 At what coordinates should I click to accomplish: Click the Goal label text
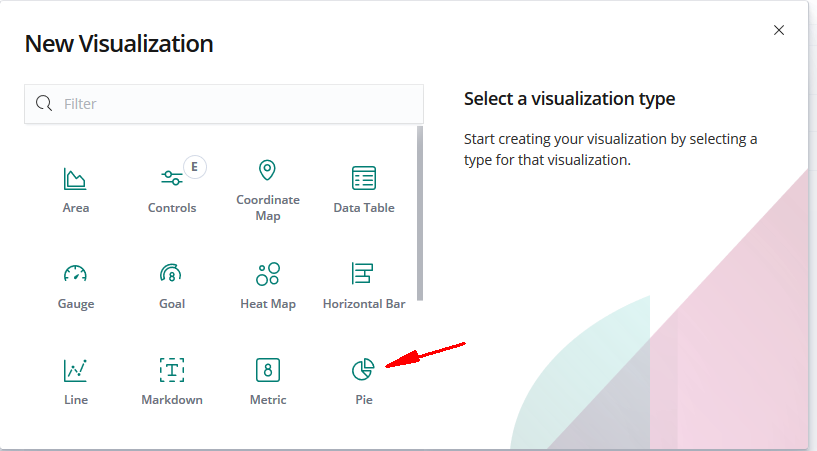[172, 304]
